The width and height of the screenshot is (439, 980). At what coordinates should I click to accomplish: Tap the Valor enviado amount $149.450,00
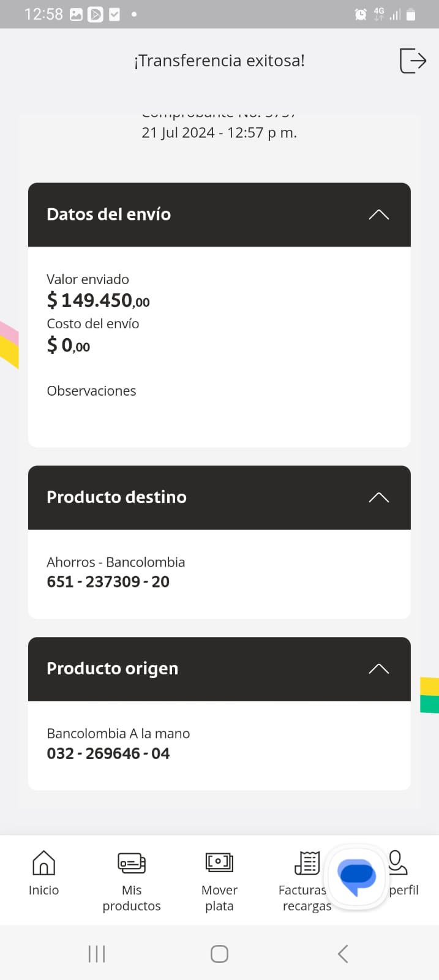[99, 301]
